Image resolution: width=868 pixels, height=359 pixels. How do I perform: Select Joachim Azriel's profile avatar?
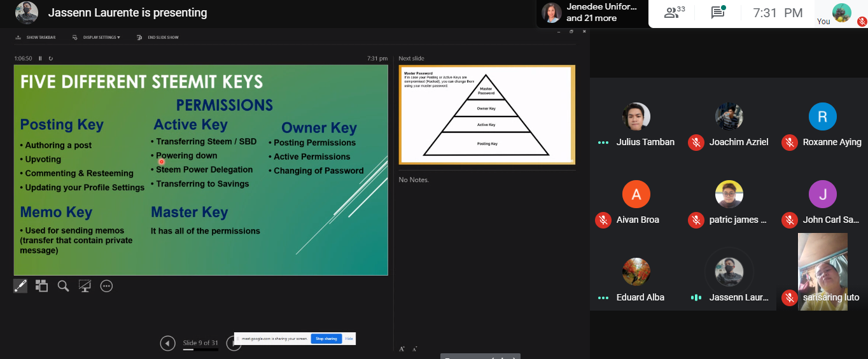pyautogui.click(x=729, y=116)
